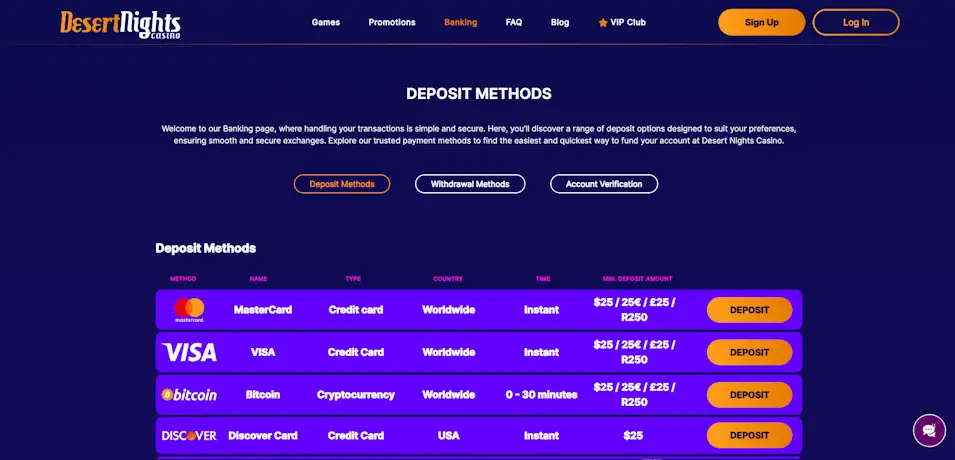Click 'Instant' in the VISA row
Screen dimensions: 955x460
pos(541,352)
